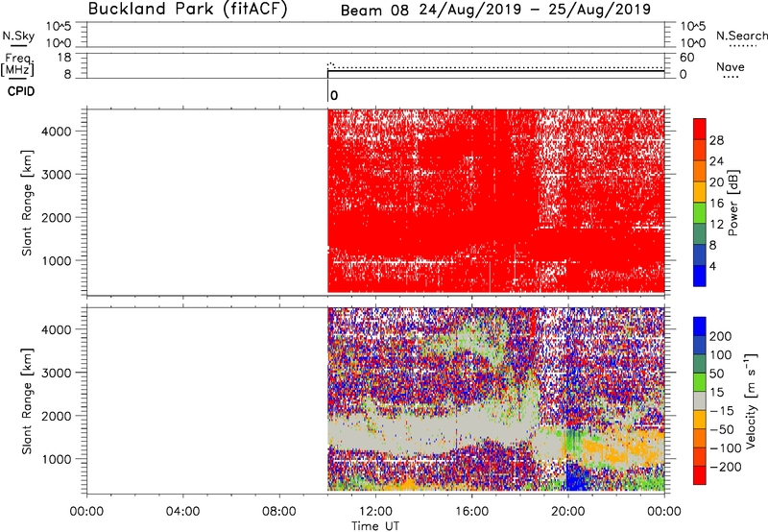Click the red -200 velocity swatch

[x=700, y=475]
